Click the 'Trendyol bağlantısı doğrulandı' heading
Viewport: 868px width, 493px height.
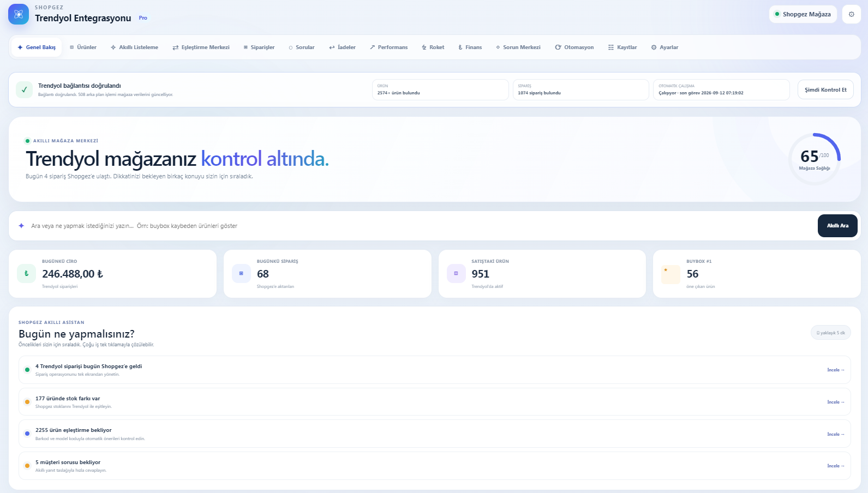tap(80, 86)
